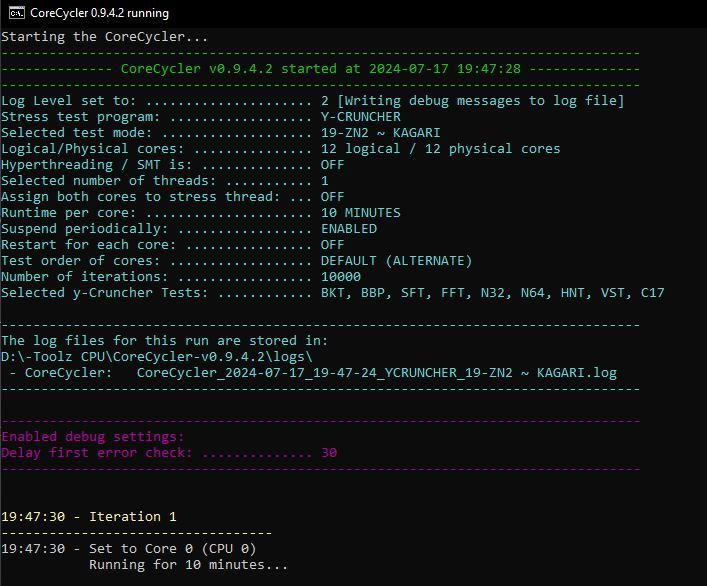Screen dimensions: 707x586
Task: Click 'FFT' in the y-Cruncher tests list
Action: 452,293
